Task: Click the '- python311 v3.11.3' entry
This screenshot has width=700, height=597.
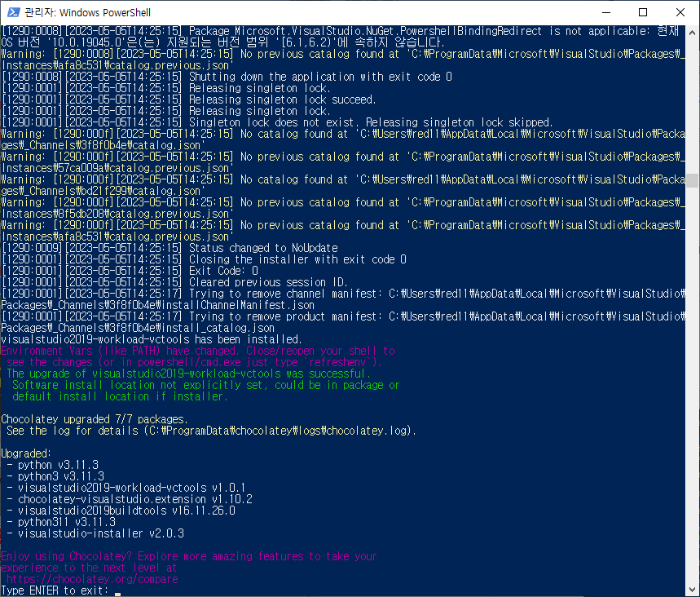Action: pos(61,522)
